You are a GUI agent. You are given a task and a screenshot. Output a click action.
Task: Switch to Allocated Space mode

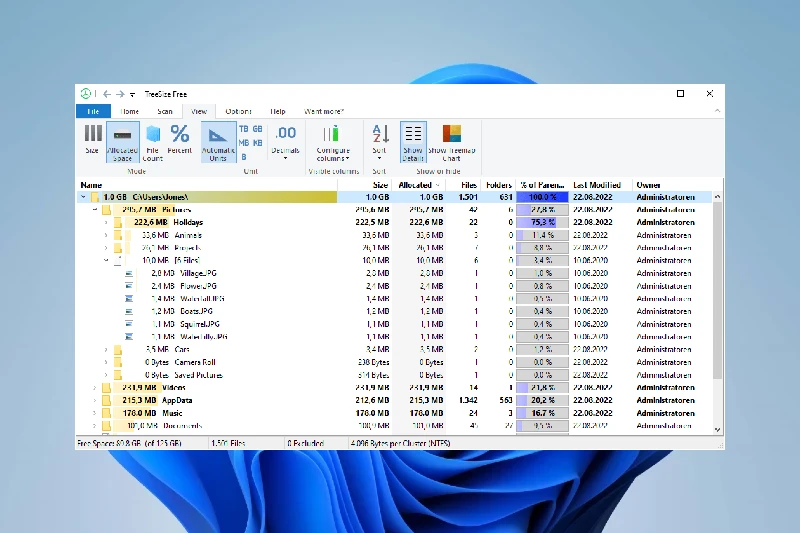[x=122, y=142]
